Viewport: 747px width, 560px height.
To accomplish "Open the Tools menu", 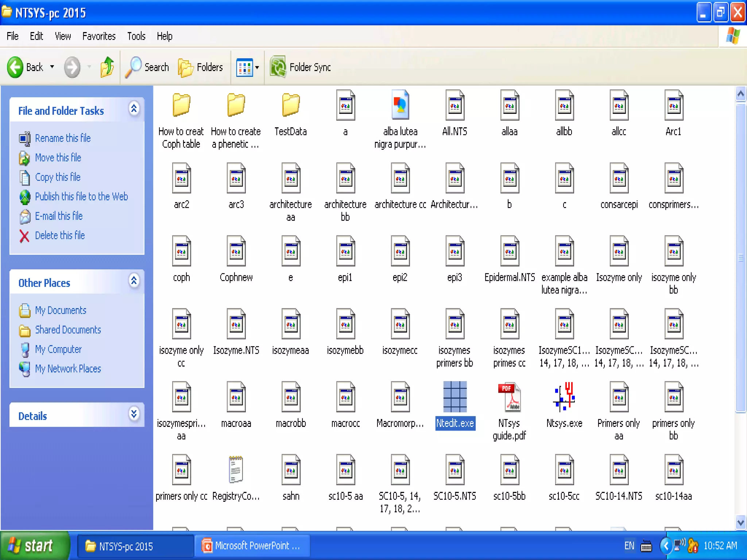I will coord(136,36).
